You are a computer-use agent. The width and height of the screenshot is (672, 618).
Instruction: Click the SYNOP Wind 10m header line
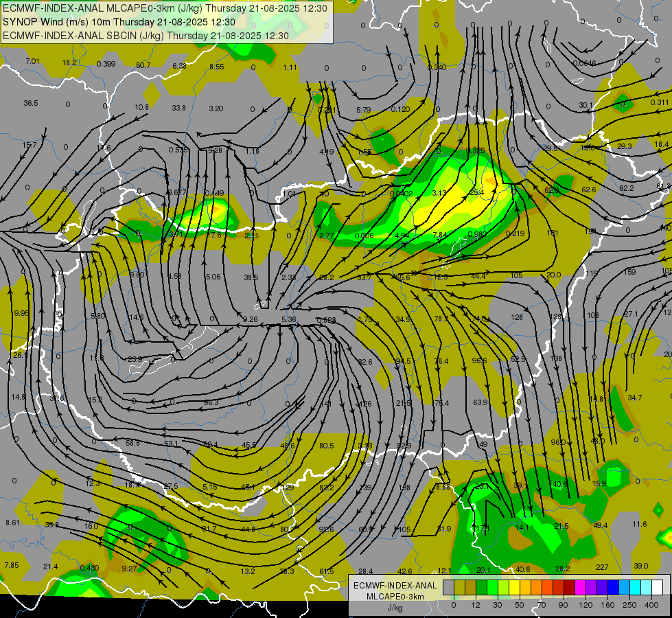coord(119,22)
